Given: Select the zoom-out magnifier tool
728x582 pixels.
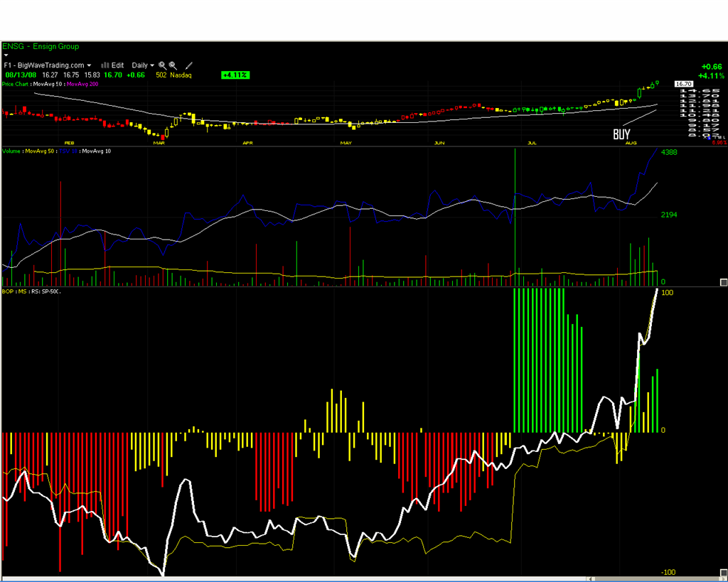Looking at the screenshot, I should tap(172, 65).
